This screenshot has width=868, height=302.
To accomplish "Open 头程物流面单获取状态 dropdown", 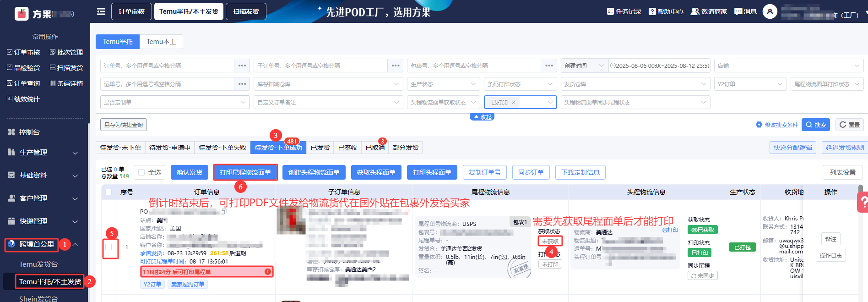I will click(443, 102).
